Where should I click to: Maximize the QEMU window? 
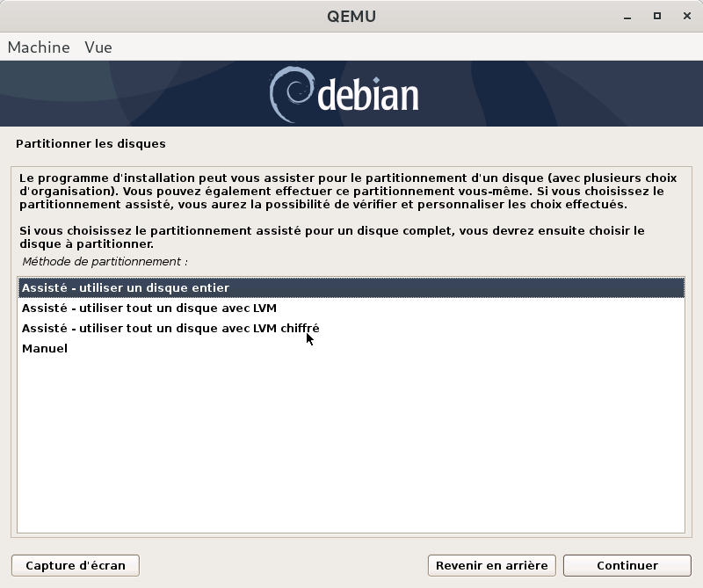tap(656, 16)
